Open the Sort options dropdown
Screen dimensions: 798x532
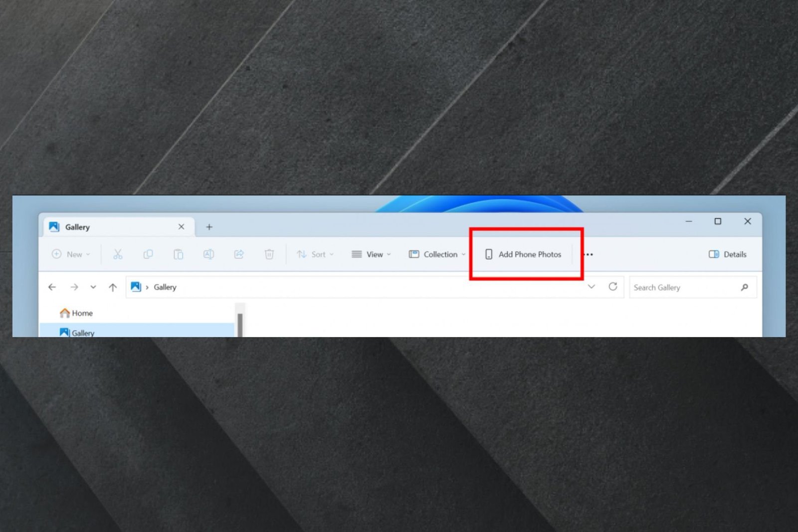tap(315, 254)
